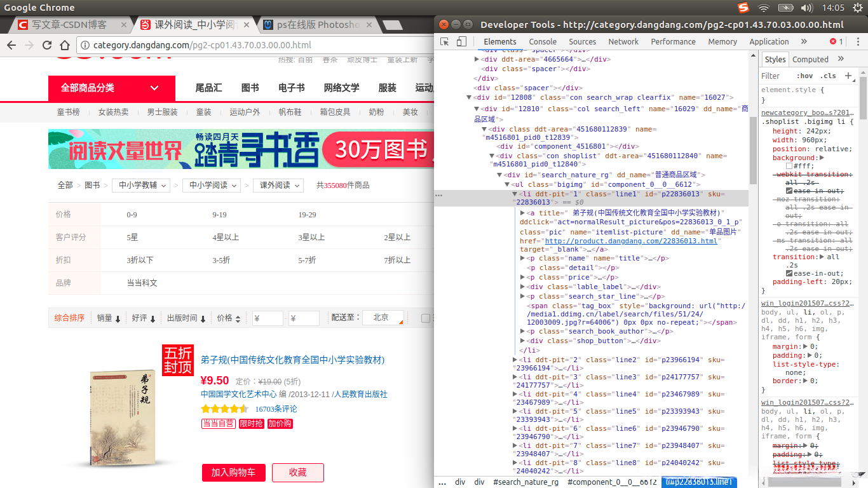
Task: Click the Styles Filter input field
Action: tap(778, 76)
